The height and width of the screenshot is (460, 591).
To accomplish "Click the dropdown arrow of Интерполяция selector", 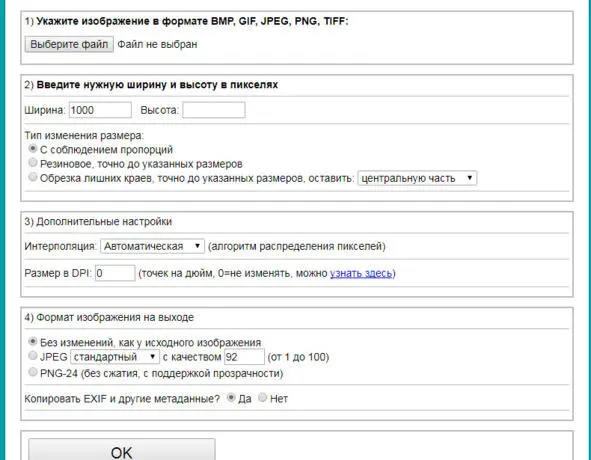I will point(197,246).
